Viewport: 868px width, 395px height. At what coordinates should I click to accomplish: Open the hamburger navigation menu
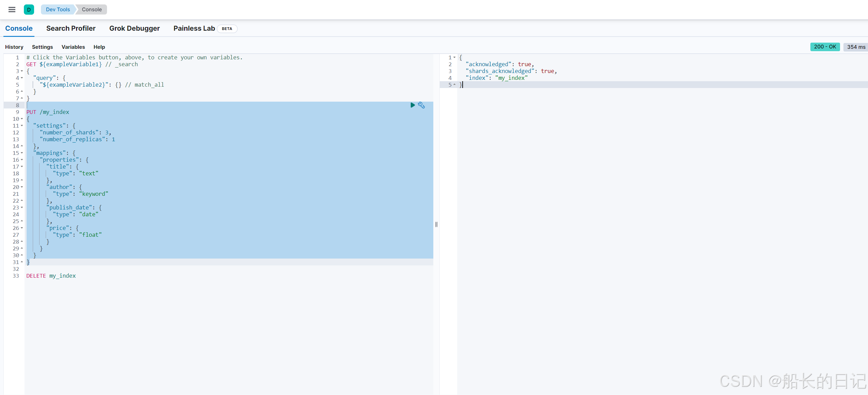[x=12, y=10]
